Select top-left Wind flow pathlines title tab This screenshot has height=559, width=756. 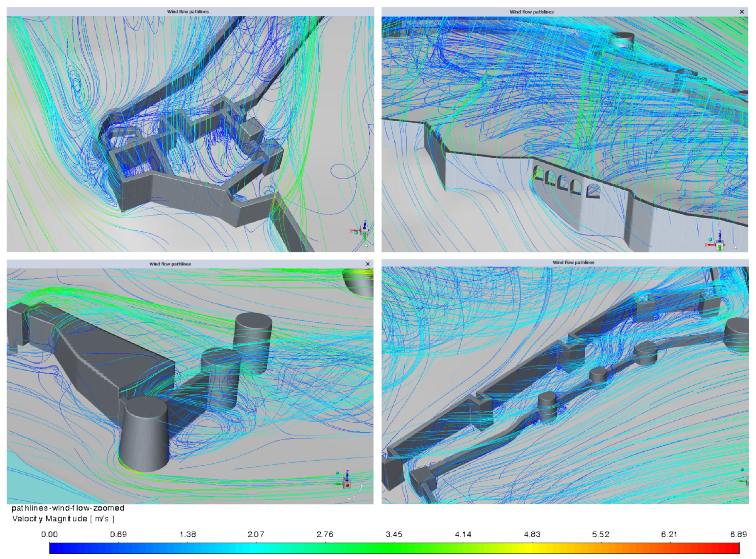(188, 12)
